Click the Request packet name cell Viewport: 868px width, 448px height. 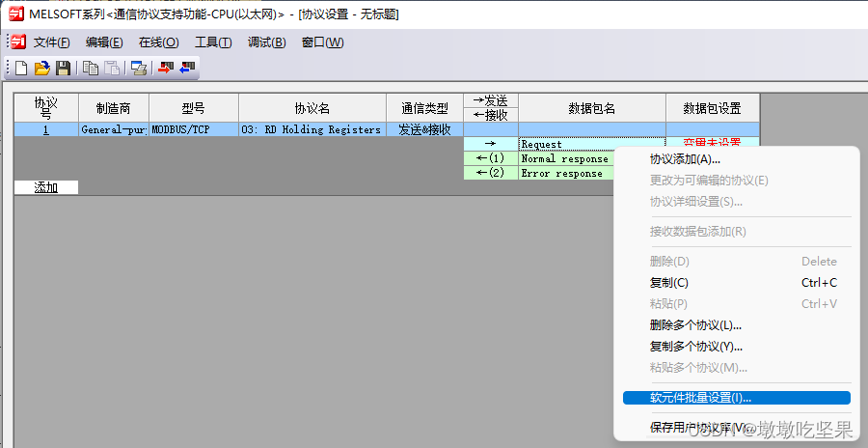592,144
